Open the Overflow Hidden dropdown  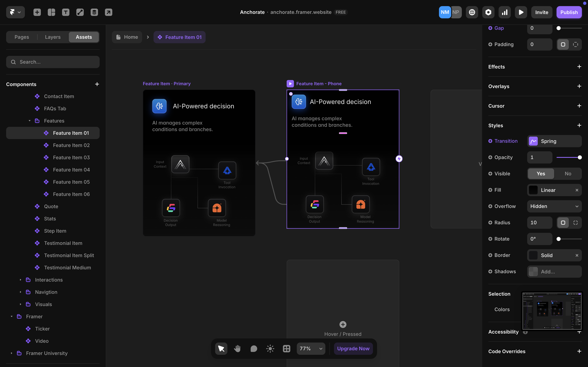tap(554, 206)
